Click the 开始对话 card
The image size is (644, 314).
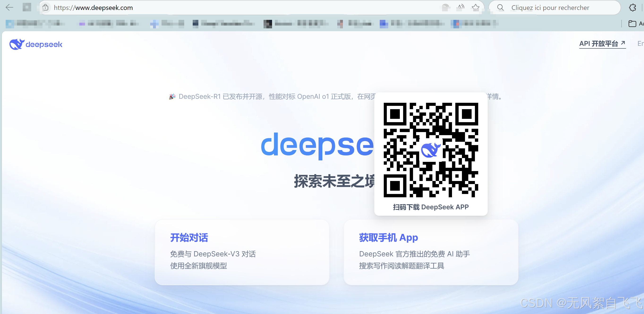(x=242, y=252)
